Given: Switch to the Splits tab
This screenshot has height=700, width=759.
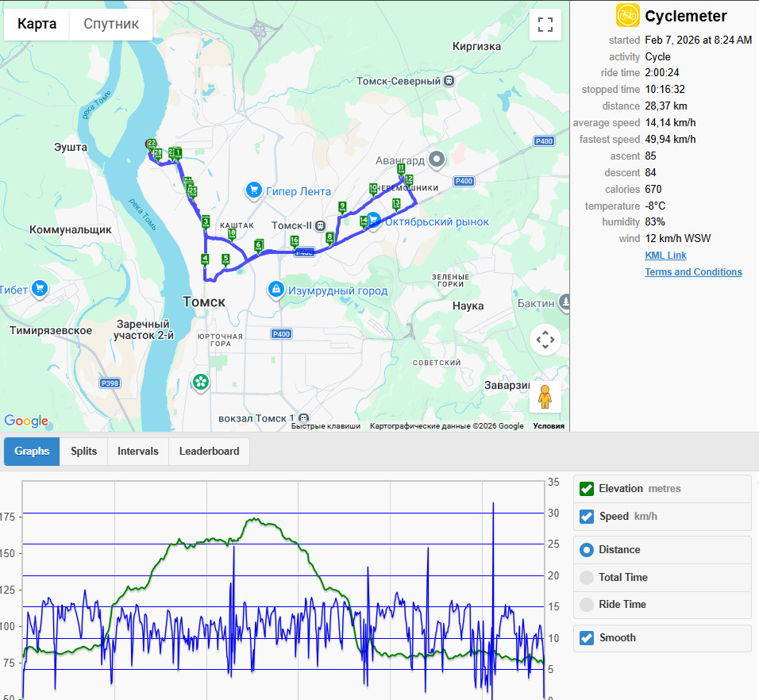Looking at the screenshot, I should click(x=83, y=452).
